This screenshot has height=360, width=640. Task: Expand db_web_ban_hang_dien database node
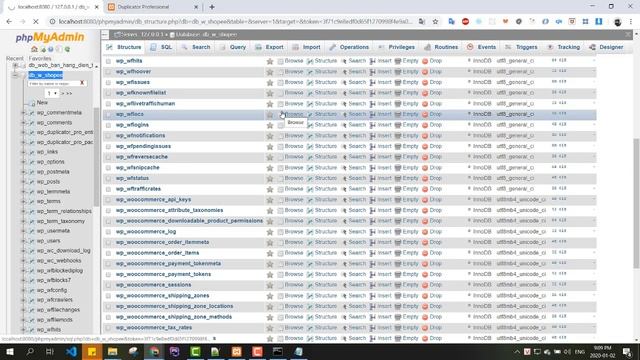pyautogui.click(x=16, y=65)
